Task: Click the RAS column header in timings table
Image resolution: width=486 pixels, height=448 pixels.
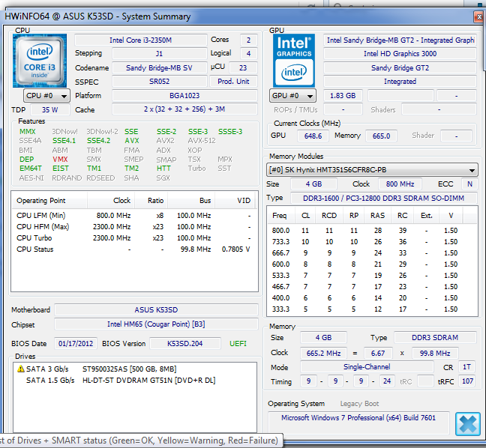Action: click(x=377, y=216)
